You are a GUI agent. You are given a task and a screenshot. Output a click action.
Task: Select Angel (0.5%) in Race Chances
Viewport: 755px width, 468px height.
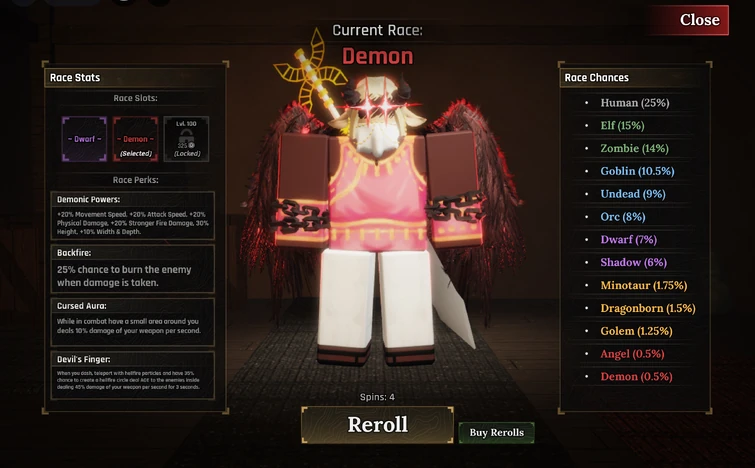point(632,354)
